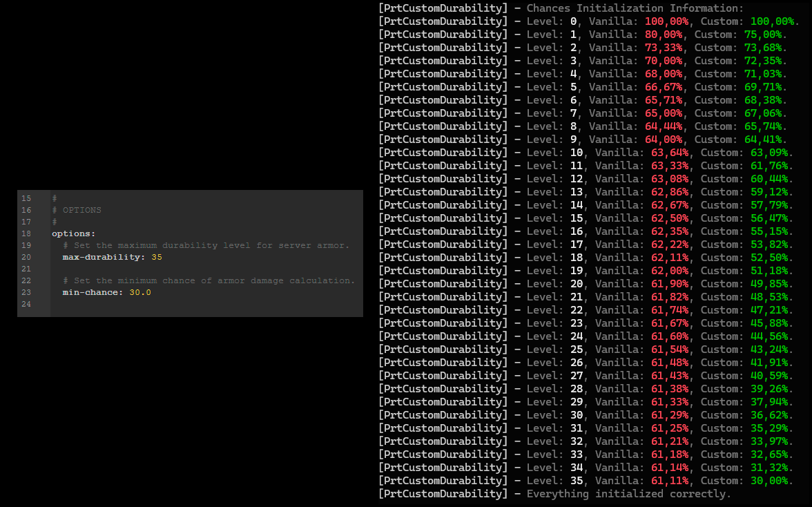Screen dimensions: 812x507
Task: Click the 'options:' key in the config
Action: pyautogui.click(x=73, y=233)
